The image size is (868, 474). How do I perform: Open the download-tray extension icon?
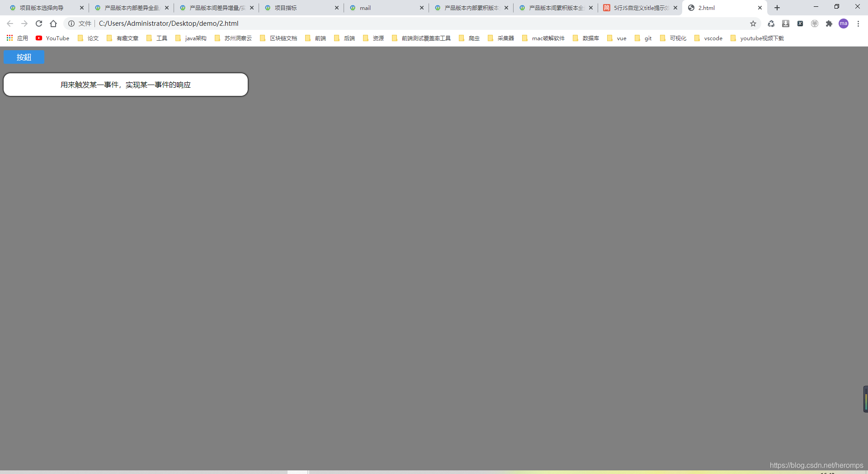[x=786, y=24]
